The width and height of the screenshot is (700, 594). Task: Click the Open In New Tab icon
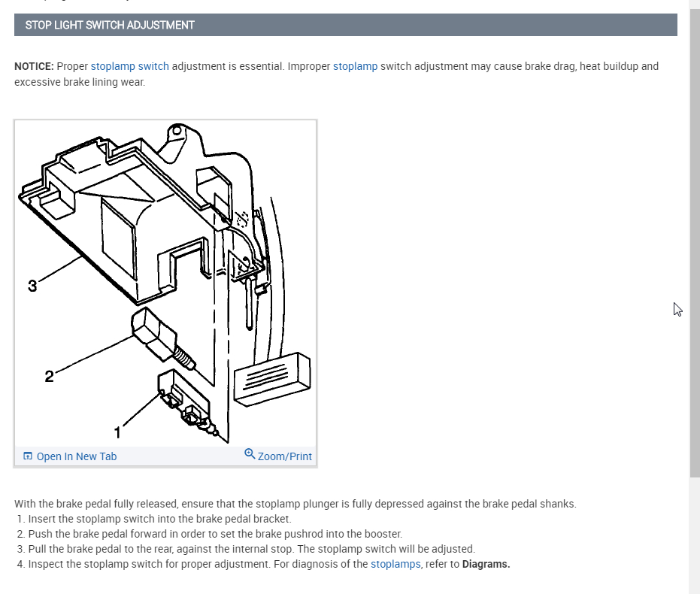tap(28, 456)
